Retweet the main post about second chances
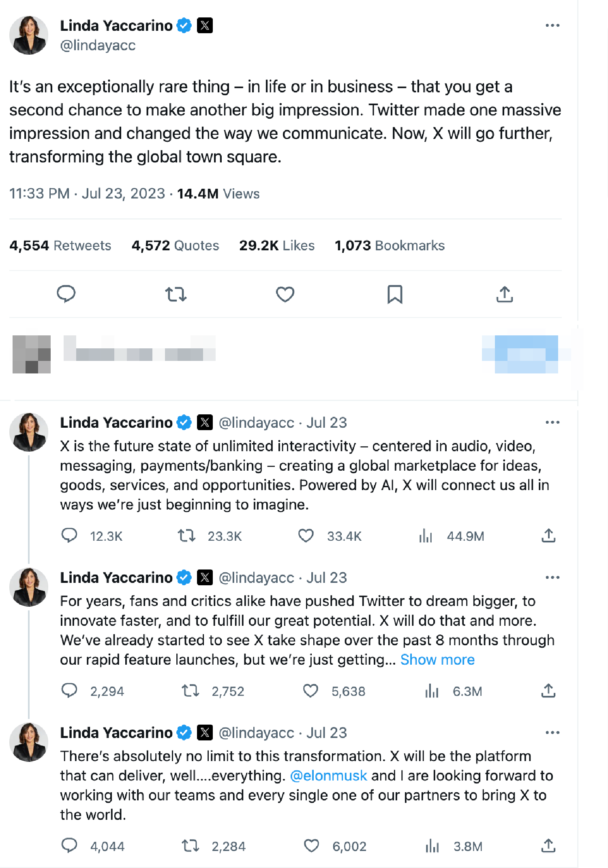The height and width of the screenshot is (868, 608). point(176,294)
